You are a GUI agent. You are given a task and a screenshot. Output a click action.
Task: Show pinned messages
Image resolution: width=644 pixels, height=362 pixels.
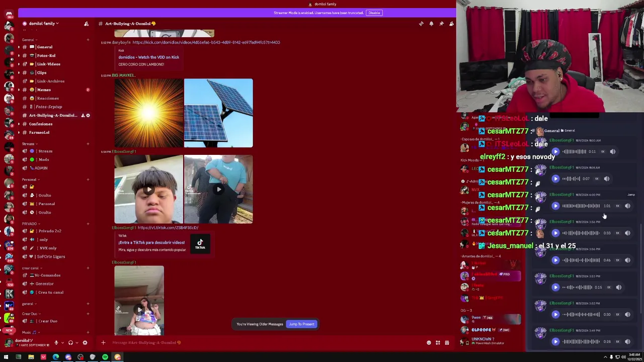click(441, 24)
